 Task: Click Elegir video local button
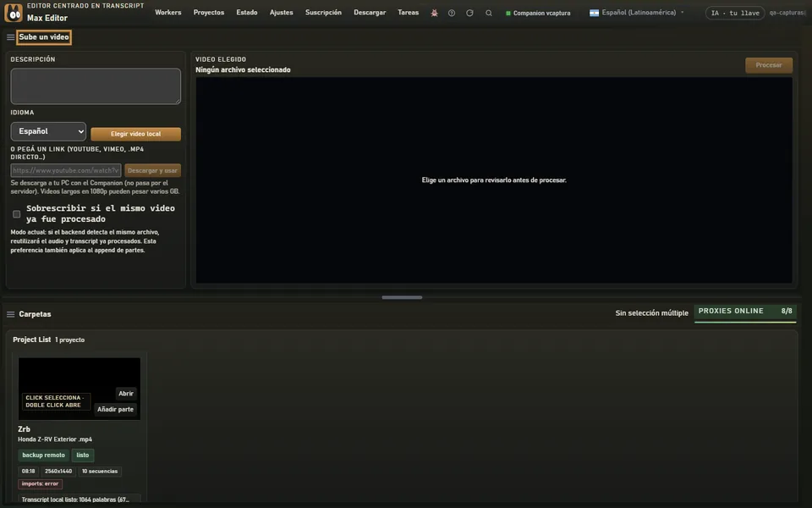click(x=135, y=135)
